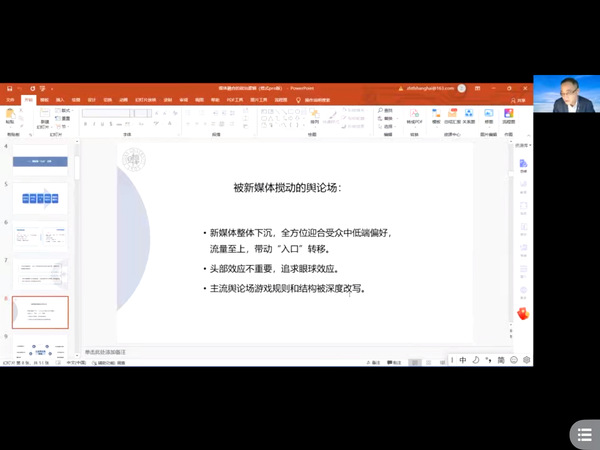The width and height of the screenshot is (600, 450).
Task: Switch to the 幻灯片放映 Slide Show tab
Action: [145, 100]
